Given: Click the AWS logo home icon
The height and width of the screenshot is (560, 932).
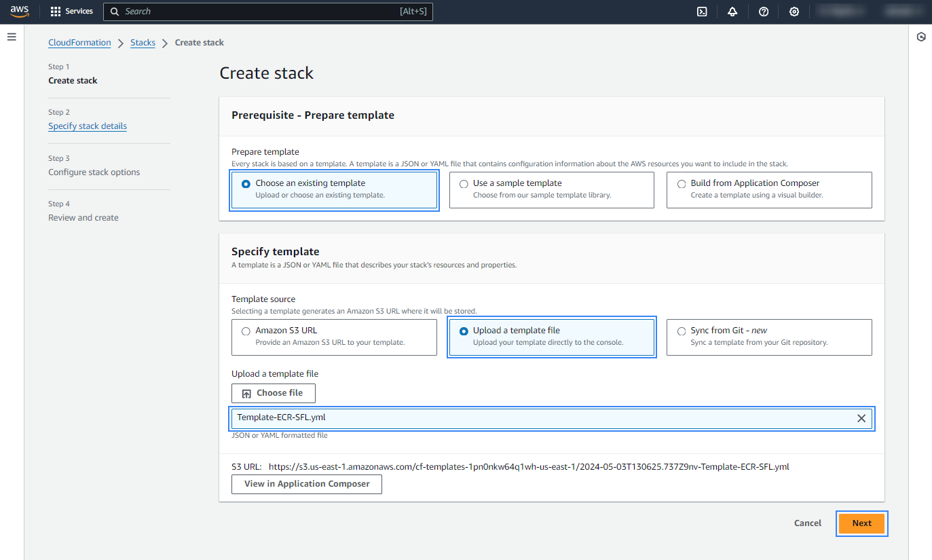Looking at the screenshot, I should click(x=20, y=12).
